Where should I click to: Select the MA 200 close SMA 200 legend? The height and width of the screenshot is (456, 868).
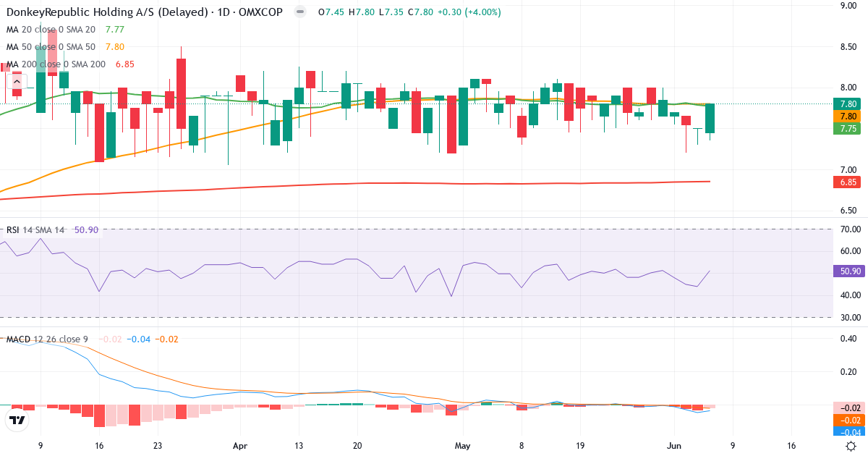pyautogui.click(x=56, y=64)
